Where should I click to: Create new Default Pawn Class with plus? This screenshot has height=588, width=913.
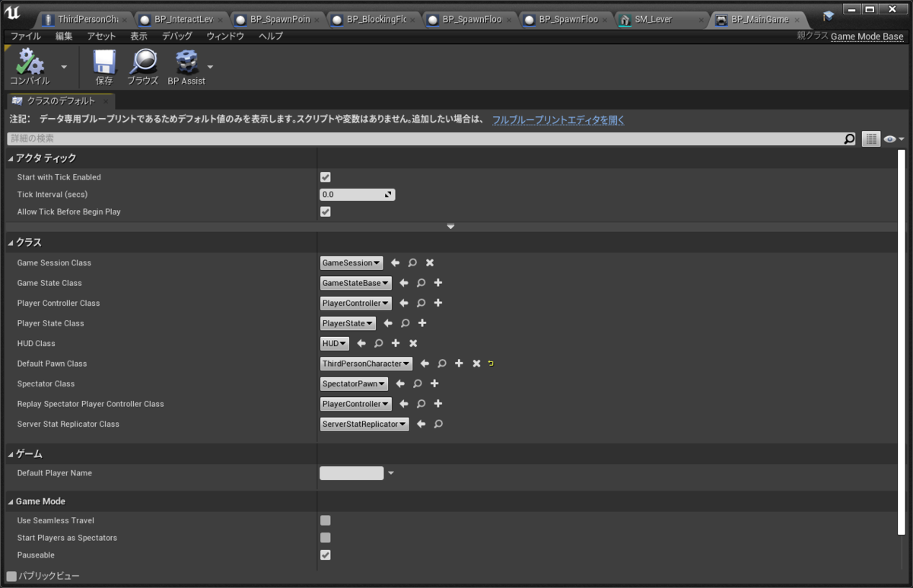point(459,364)
